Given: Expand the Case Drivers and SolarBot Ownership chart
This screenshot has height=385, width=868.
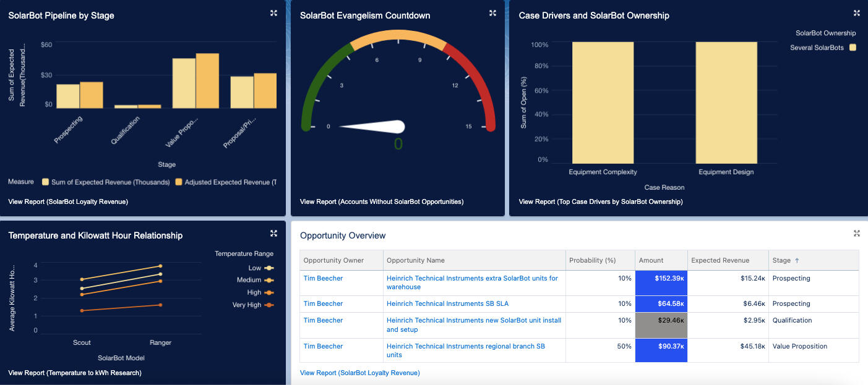Looking at the screenshot, I should click(x=857, y=13).
